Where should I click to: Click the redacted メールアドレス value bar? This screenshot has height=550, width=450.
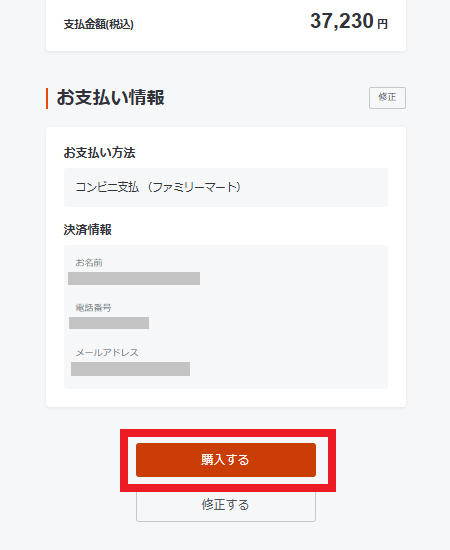coord(130,369)
